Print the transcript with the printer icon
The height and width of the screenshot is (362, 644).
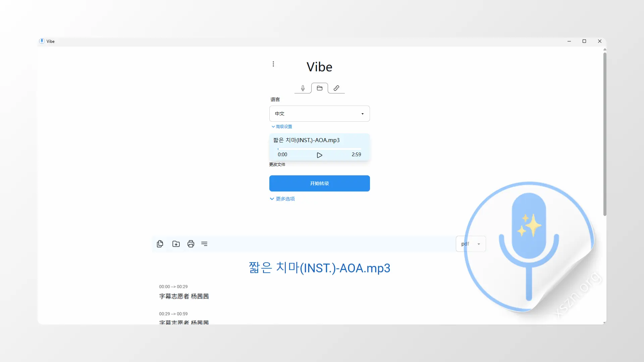pyautogui.click(x=191, y=244)
